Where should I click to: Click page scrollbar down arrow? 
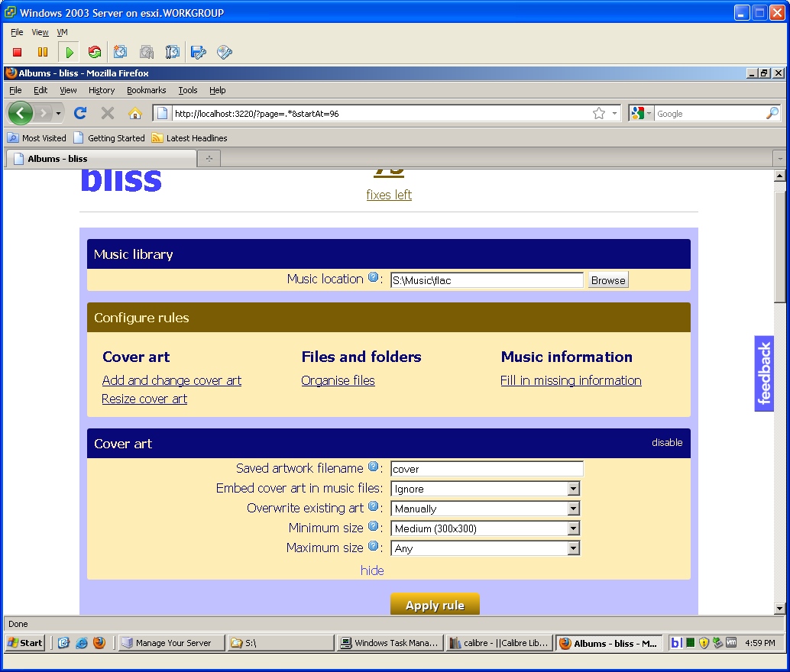(779, 608)
